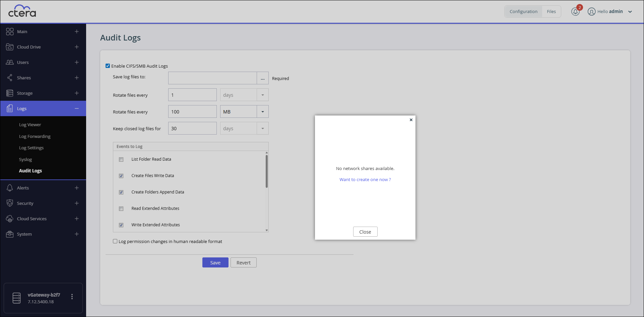Screen dimensions: 644x317
Task: Open the vGateway three-dot options menu
Action: [x=72, y=297]
